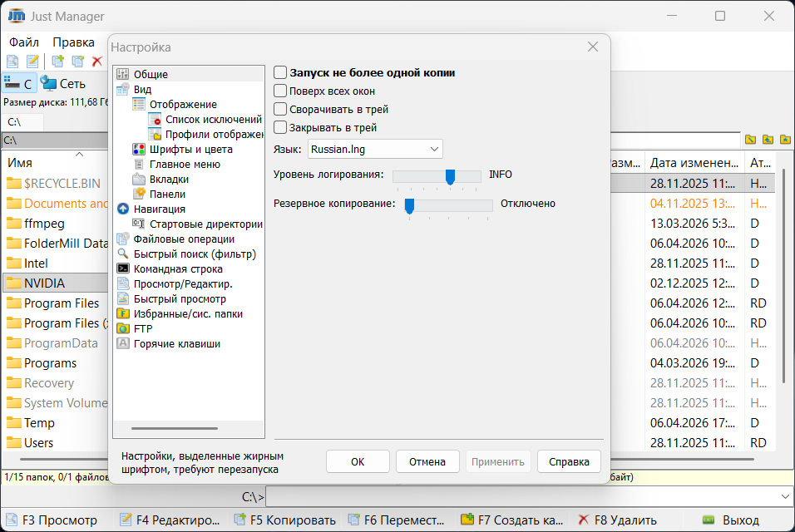Click the Выход button
This screenshot has height=532, width=795.
731,520
